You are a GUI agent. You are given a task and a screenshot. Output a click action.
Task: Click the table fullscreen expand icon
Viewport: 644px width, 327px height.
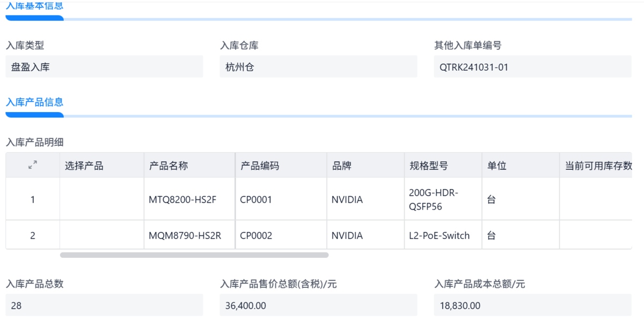(x=33, y=166)
